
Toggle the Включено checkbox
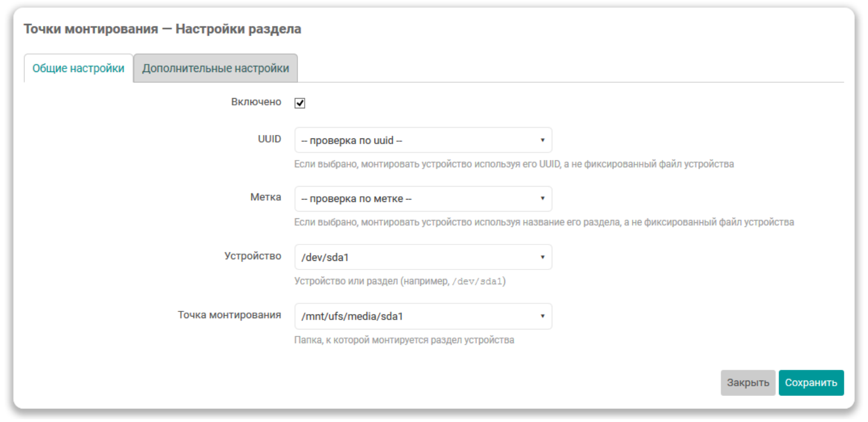coord(300,103)
